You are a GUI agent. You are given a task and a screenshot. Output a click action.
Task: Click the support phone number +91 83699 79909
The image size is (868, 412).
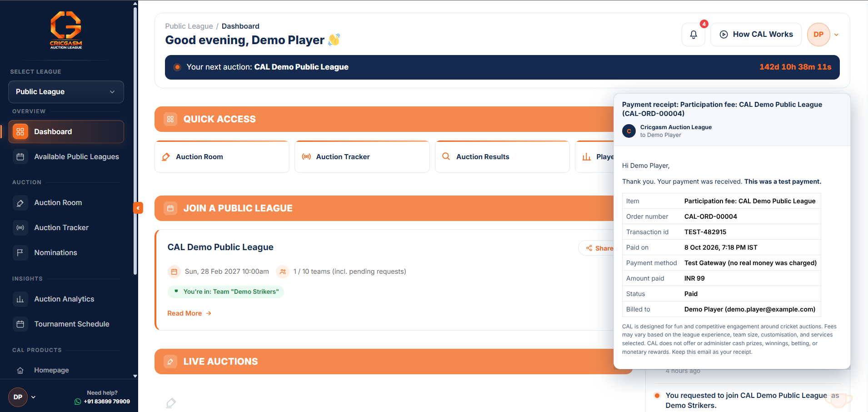107,402
